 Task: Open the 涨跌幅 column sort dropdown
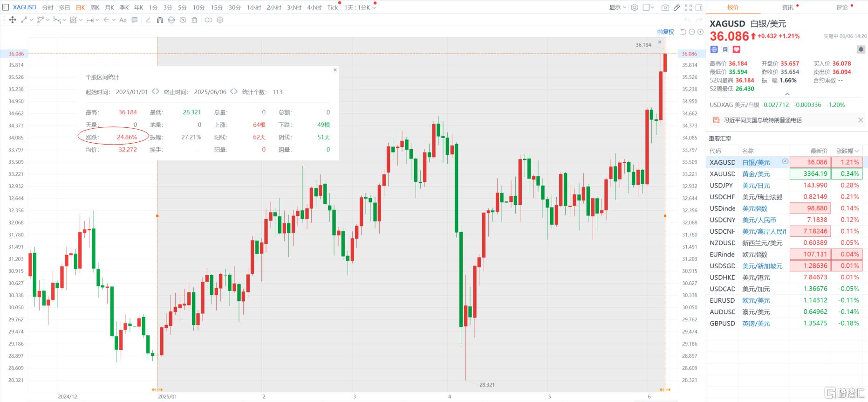pos(847,151)
